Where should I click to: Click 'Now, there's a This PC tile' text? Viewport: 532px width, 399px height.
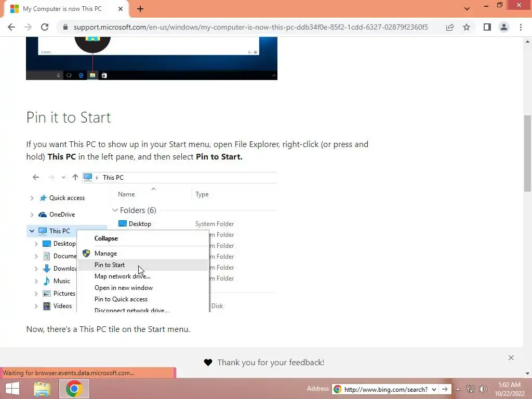pyautogui.click(x=108, y=329)
